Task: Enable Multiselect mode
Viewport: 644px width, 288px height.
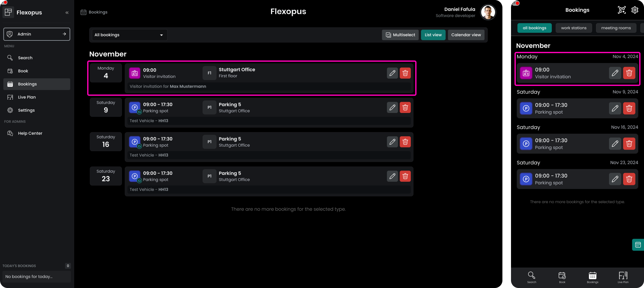Action: point(400,35)
